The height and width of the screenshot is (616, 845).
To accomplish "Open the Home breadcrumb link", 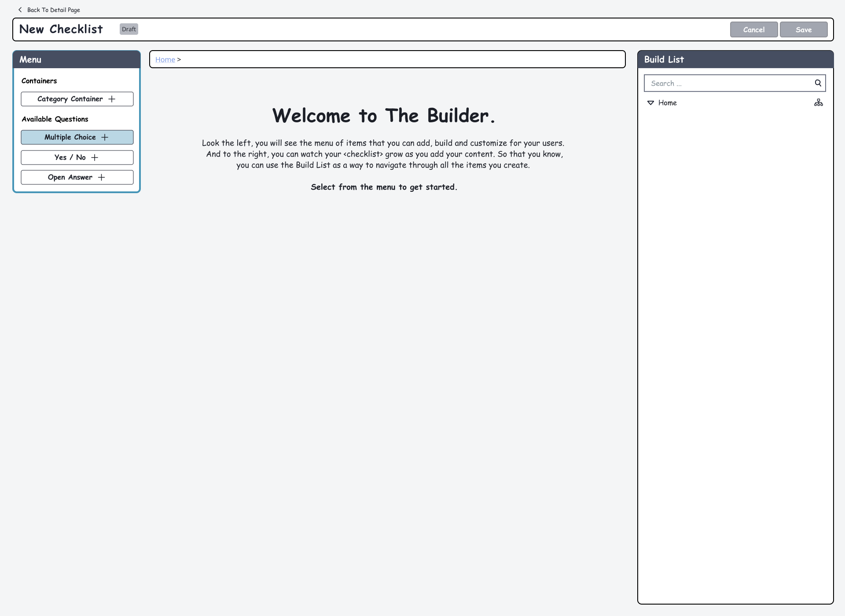I will coord(165,59).
